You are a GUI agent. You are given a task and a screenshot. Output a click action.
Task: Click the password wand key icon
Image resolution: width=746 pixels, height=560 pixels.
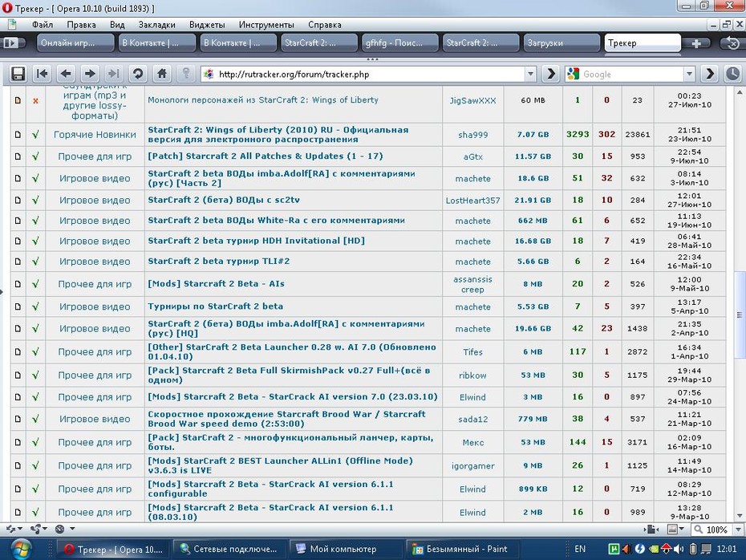pos(186,74)
